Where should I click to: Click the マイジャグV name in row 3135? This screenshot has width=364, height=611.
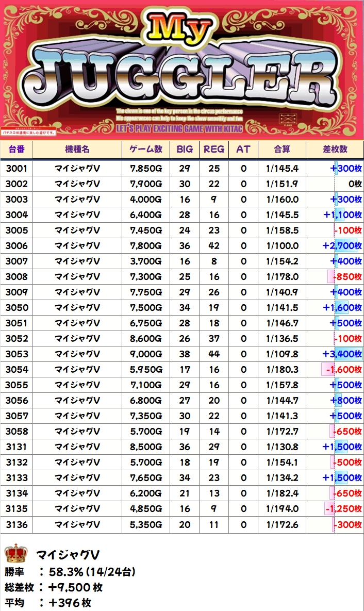77,509
